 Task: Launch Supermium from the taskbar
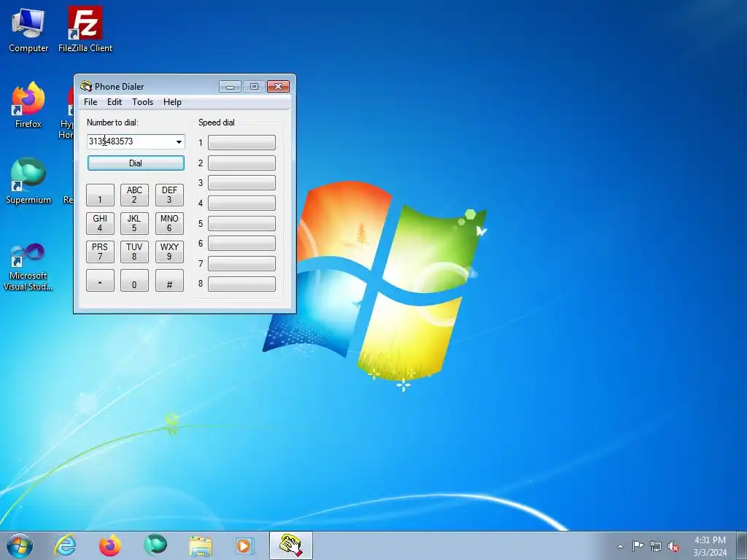tap(155, 545)
